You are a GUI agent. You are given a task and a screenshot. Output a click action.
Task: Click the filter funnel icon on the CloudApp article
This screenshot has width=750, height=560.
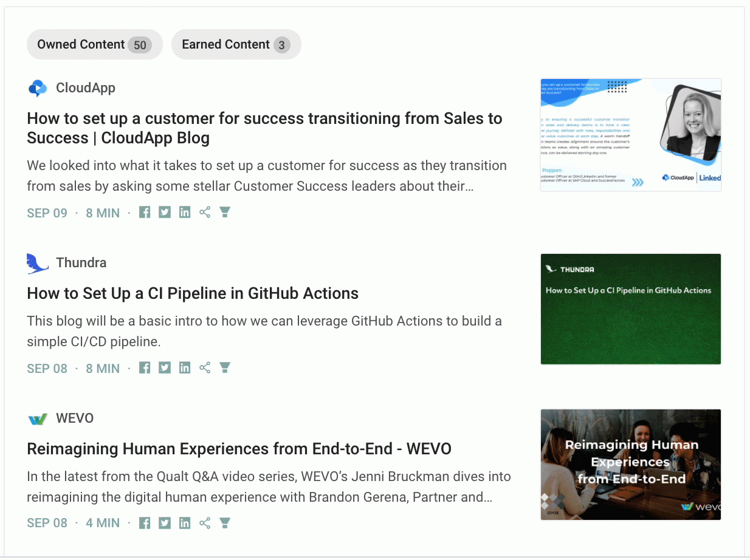[225, 212]
